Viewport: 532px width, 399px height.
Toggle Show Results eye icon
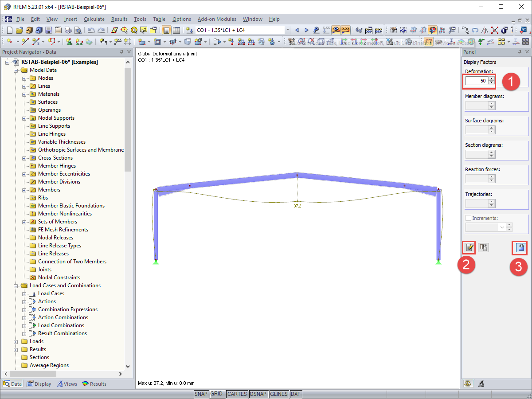(336, 30)
